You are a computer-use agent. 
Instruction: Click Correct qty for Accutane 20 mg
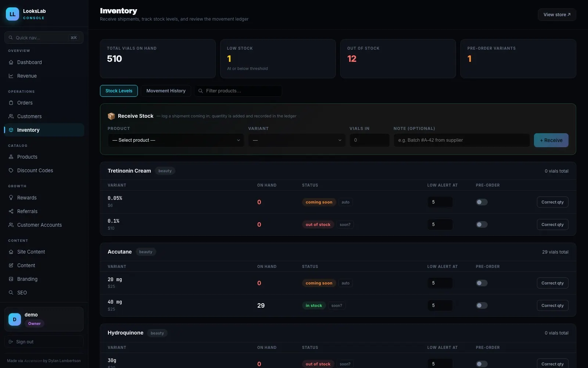(552, 283)
